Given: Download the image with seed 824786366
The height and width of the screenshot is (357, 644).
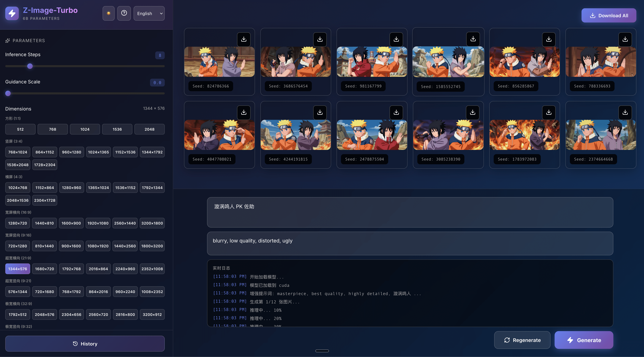Looking at the screenshot, I should pos(243,39).
